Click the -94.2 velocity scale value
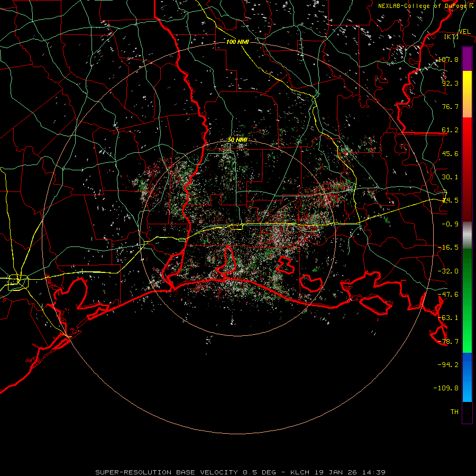The image size is (476, 476). click(x=448, y=364)
